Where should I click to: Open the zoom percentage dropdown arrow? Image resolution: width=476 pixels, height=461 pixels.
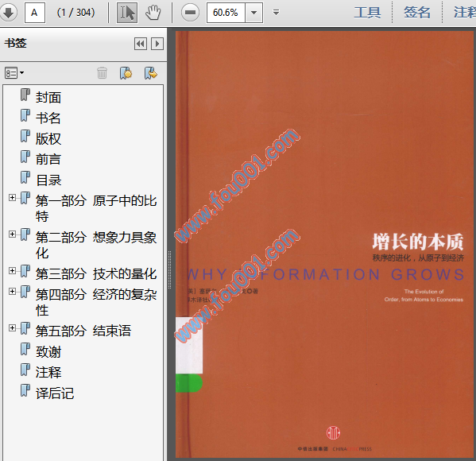coord(253,13)
